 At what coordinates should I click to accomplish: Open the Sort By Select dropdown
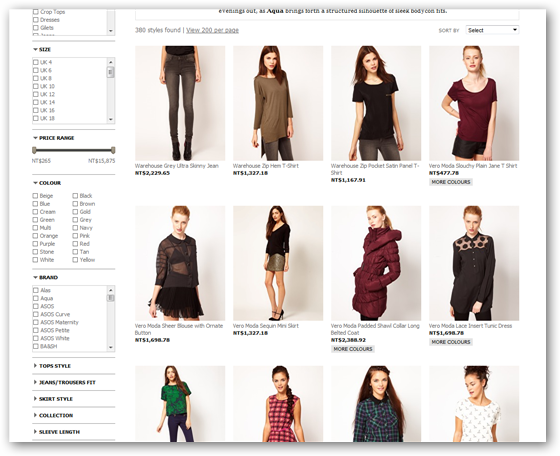pos(492,30)
